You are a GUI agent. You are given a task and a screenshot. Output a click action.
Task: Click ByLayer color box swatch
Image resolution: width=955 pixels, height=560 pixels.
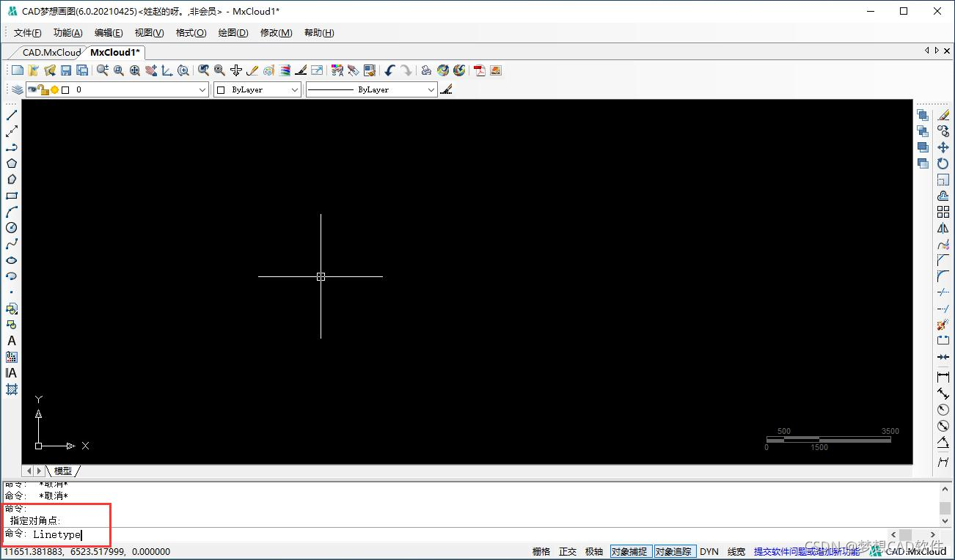pyautogui.click(x=222, y=90)
